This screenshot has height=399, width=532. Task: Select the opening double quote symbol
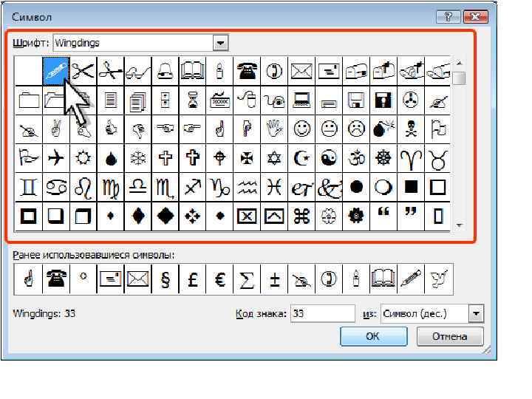pyautogui.click(x=383, y=216)
